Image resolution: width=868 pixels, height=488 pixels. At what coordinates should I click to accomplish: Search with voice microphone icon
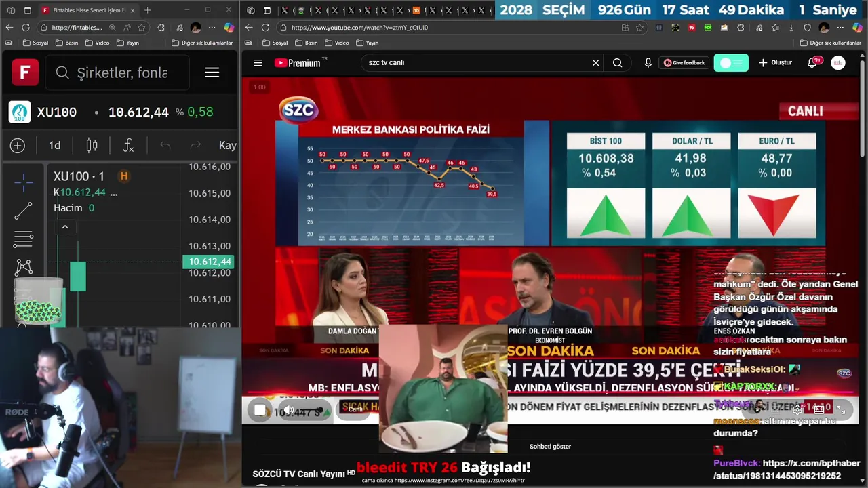648,62
